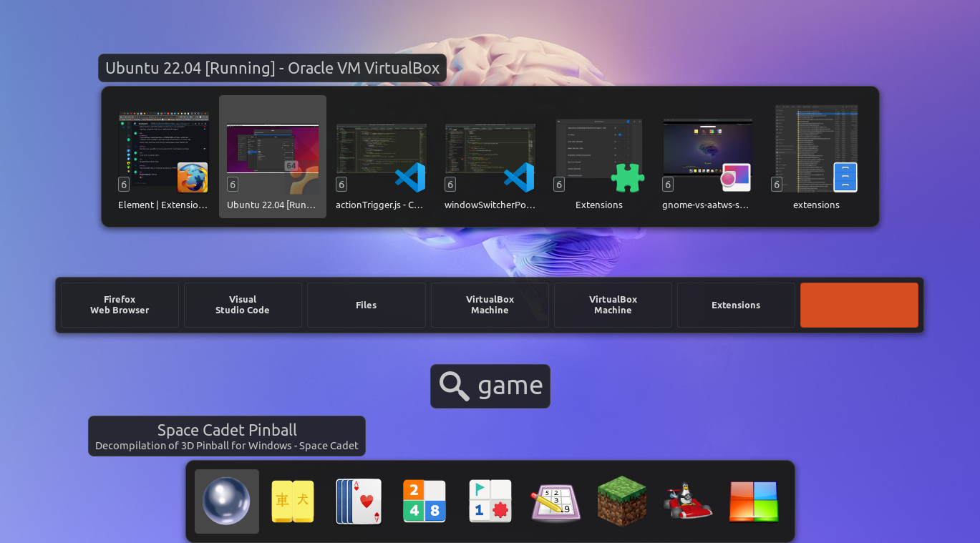Click workspace badge 6 on Element thumbnail
This screenshot has height=543, width=980.
click(124, 185)
